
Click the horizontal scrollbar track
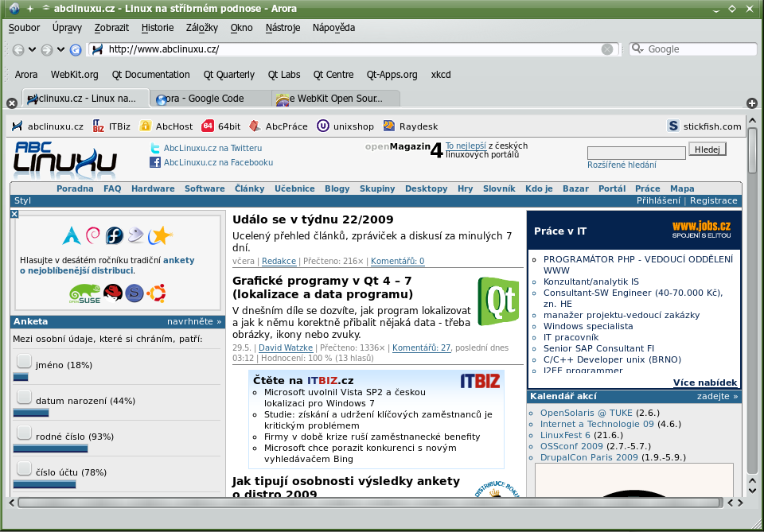point(369,503)
